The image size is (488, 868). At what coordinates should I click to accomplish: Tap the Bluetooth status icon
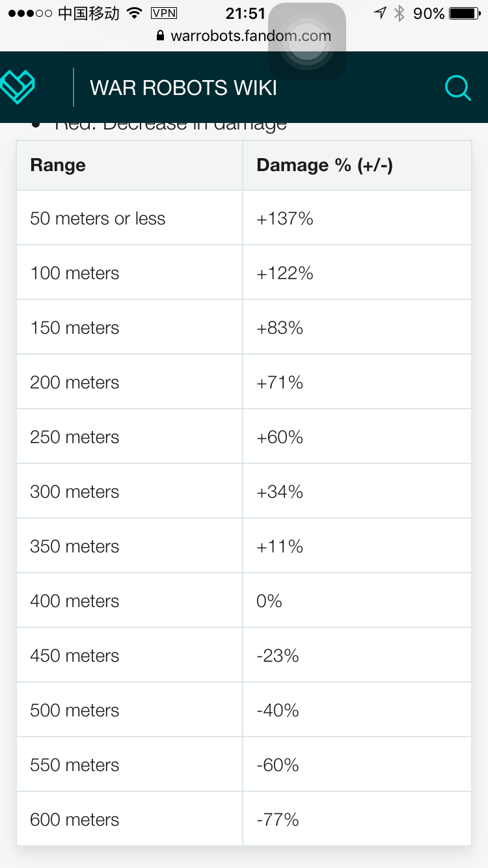tap(400, 13)
